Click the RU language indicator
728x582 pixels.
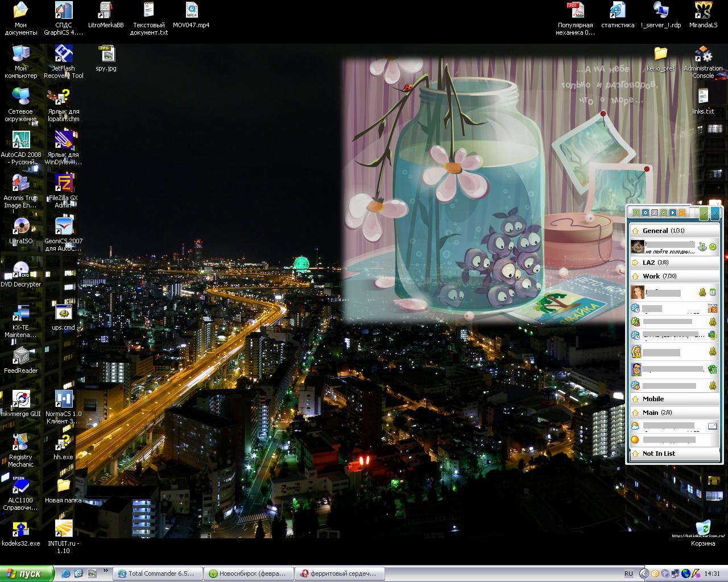pyautogui.click(x=628, y=573)
